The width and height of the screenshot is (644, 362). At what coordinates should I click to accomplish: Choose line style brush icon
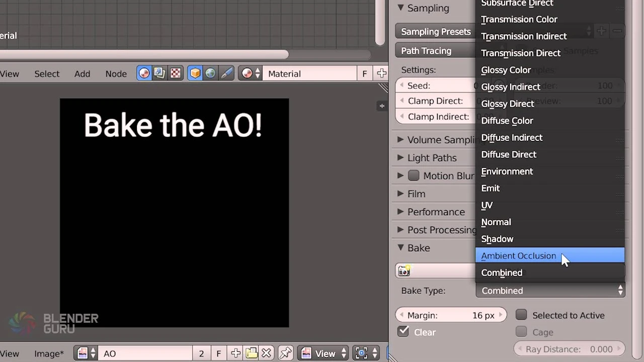click(x=226, y=73)
